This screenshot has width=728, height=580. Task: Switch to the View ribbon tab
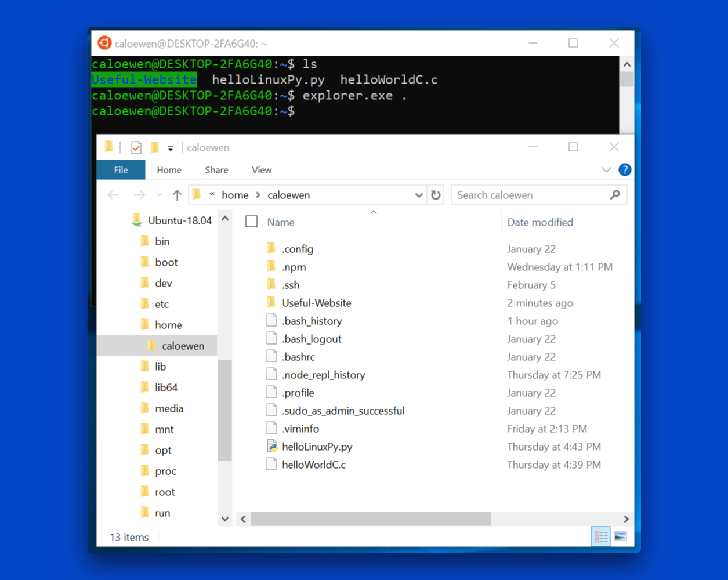point(262,169)
